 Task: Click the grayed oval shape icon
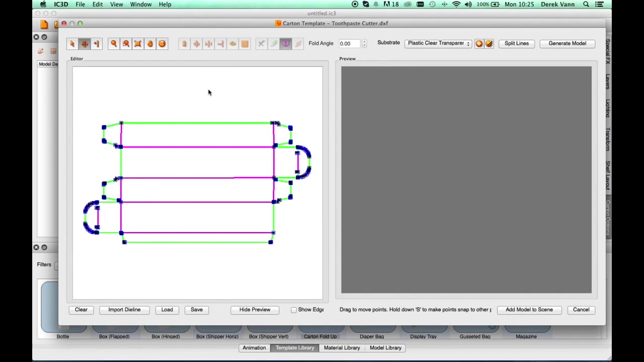(x=232, y=44)
